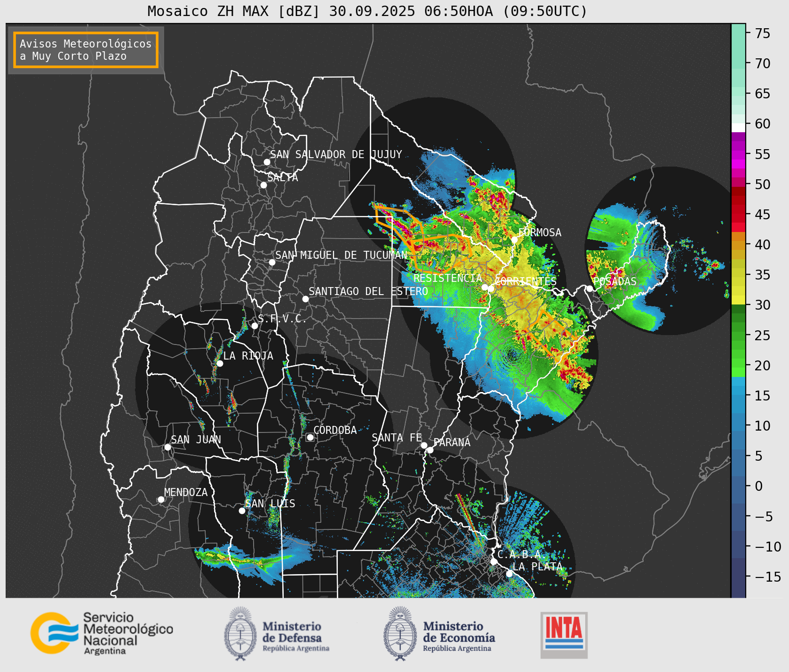The image size is (789, 672).
Task: Click the Posadas city marker
Action: (x=590, y=288)
